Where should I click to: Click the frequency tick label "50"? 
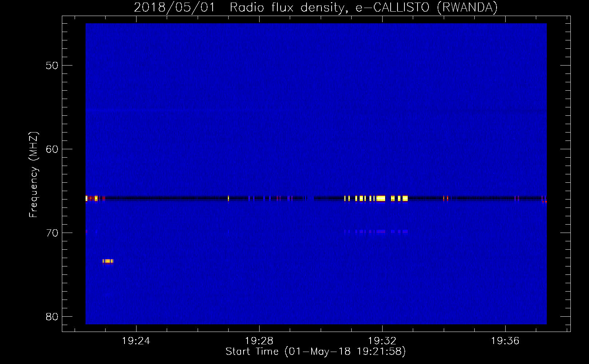pyautogui.click(x=52, y=66)
